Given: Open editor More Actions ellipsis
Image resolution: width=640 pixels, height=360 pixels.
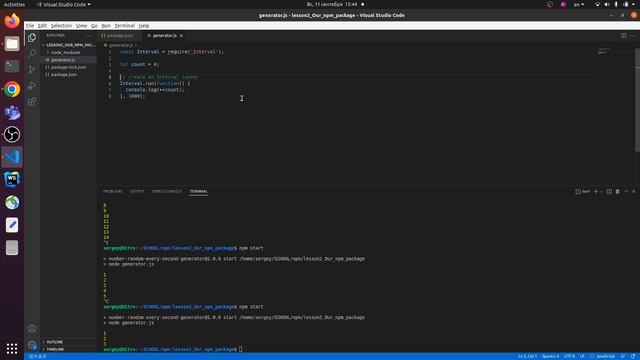Looking at the screenshot, I should pyautogui.click(x=633, y=36).
